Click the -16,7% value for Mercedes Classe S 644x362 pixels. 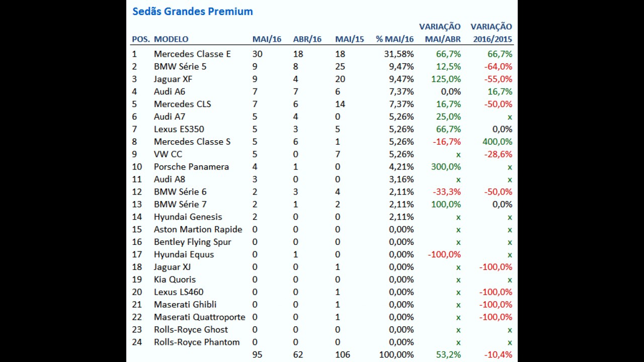point(447,142)
